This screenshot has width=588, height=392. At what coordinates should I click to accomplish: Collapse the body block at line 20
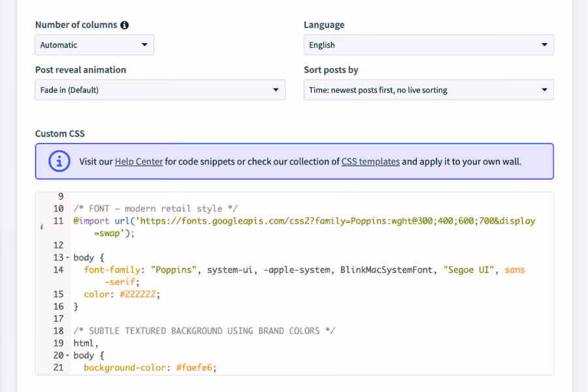tap(67, 355)
